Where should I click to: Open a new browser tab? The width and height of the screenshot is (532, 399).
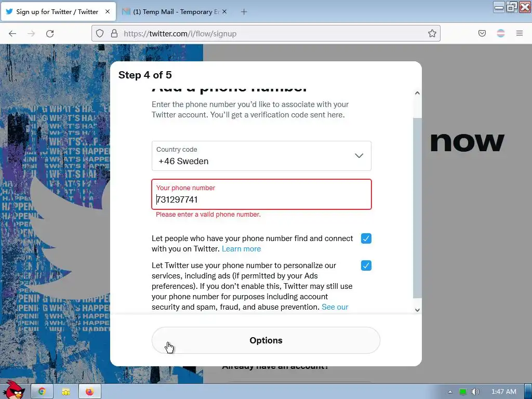point(244,12)
